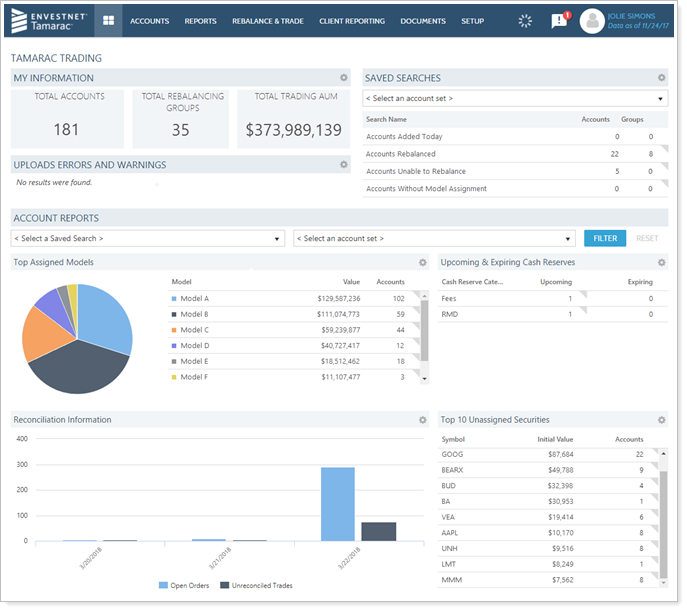Click gear icon for Uploads Errors and Warnings
Viewport: 687px width, 611px height.
pos(343,165)
